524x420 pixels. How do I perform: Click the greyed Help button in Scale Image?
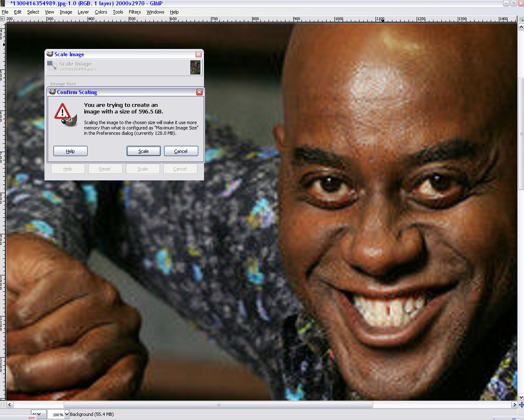(x=68, y=169)
